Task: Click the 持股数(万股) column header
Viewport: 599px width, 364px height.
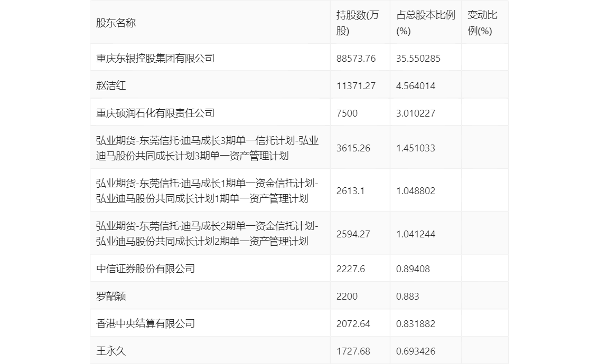Action: (x=358, y=23)
